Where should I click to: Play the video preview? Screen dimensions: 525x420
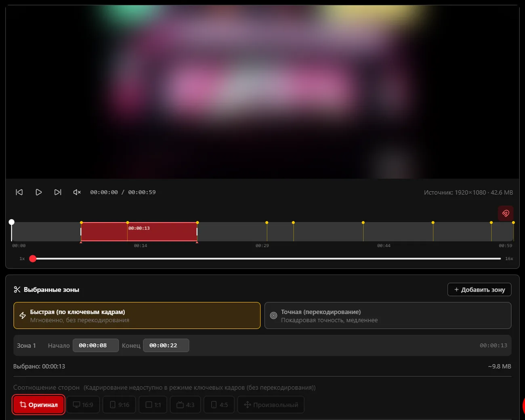point(38,192)
